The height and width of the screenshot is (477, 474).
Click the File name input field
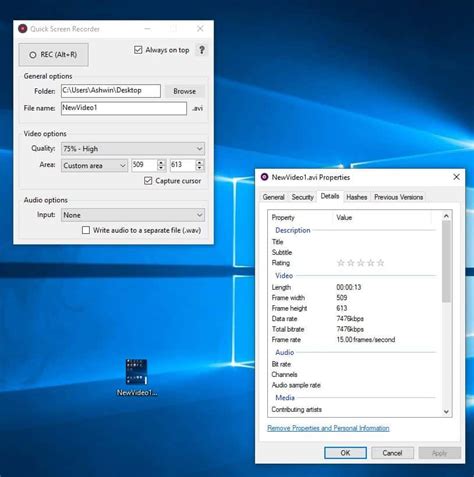pyautogui.click(x=124, y=108)
